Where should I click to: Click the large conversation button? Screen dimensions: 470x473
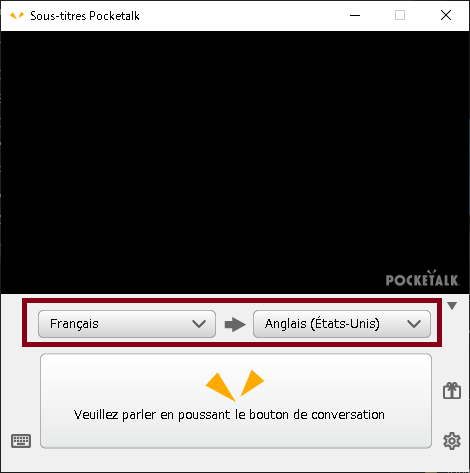coord(236,401)
